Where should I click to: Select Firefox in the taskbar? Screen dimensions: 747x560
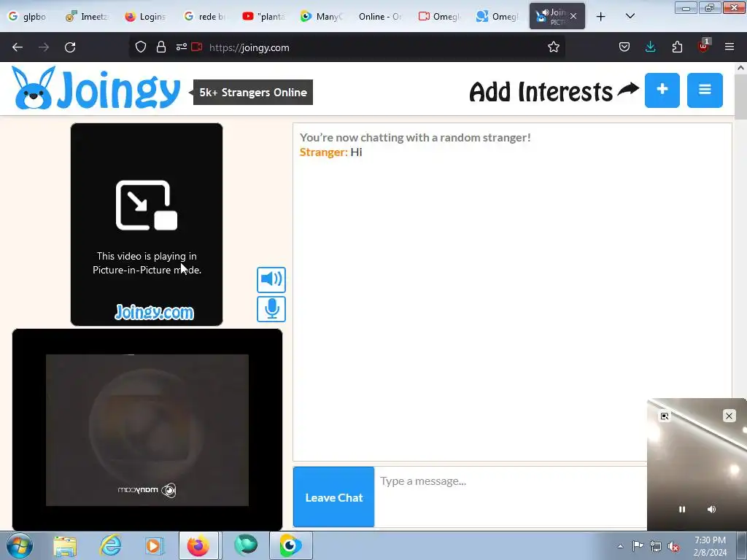(198, 545)
